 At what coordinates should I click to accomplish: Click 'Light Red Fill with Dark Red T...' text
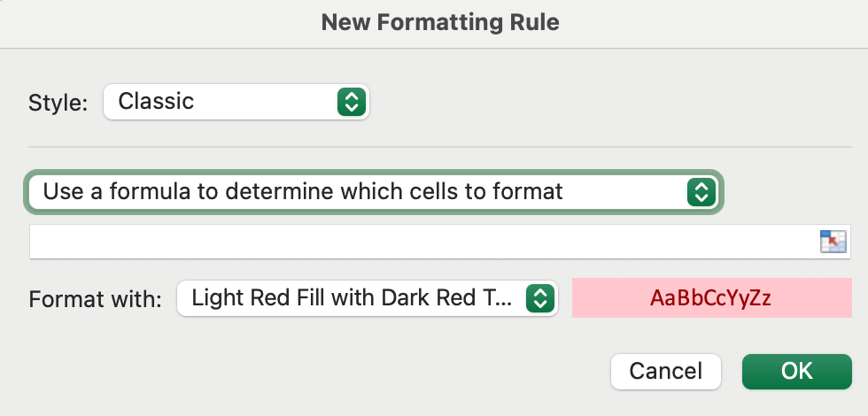352,298
